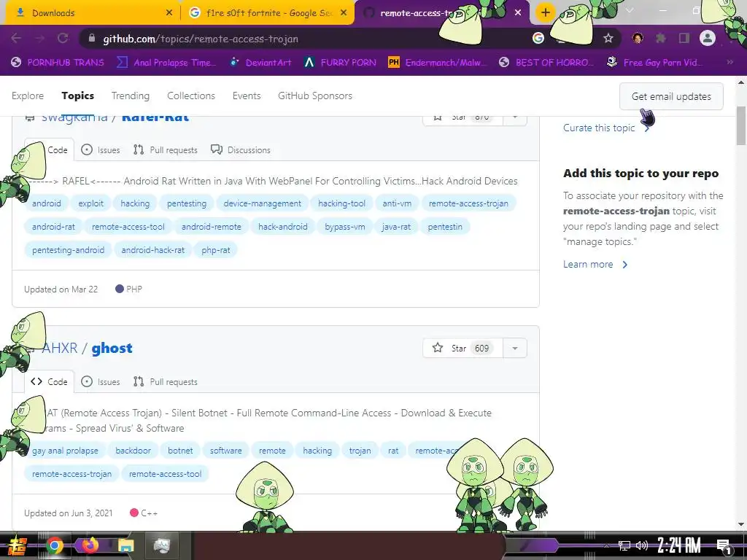747x560 pixels.
Task: Switch to the f1re s0ft fortnite Google tab
Action: (267, 13)
